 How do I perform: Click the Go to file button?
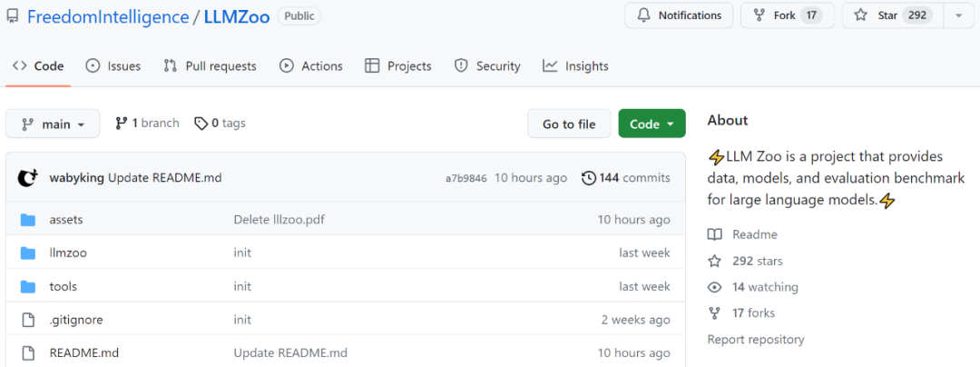(569, 124)
